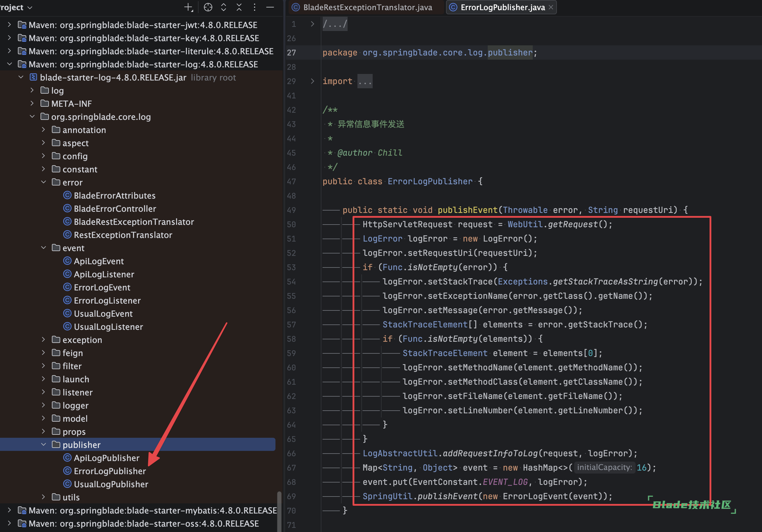Screen dimensions: 762x532
Task: Open ErrorLogPublisher class in the tree
Action: 109,471
